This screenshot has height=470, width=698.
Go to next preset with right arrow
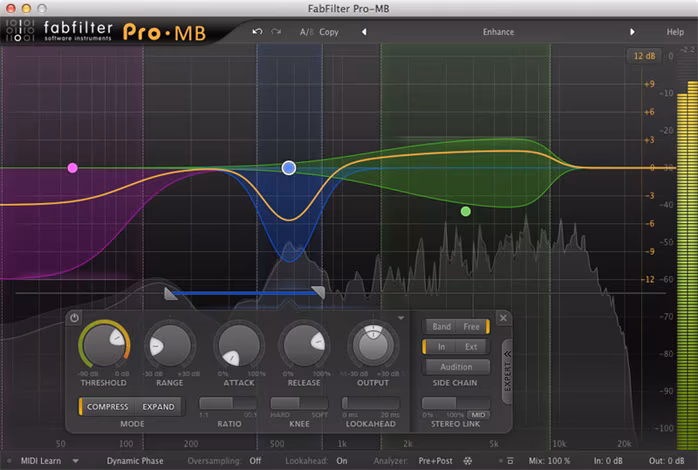[632, 32]
